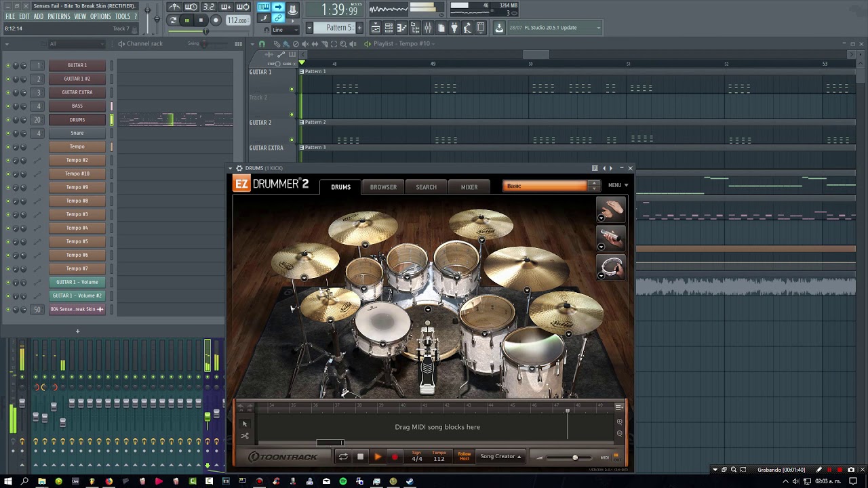
Task: Click the metronome button in transport
Action: (174, 7)
